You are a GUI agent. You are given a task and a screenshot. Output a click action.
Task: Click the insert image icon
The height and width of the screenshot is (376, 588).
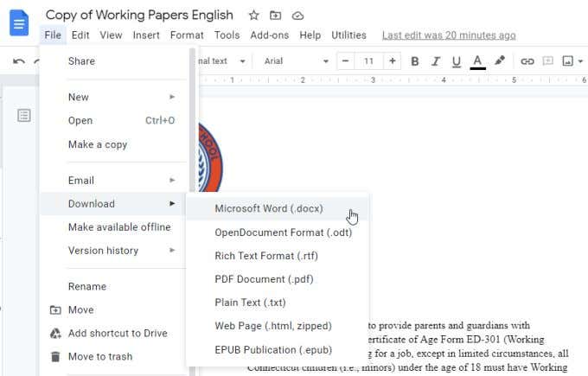(567, 61)
